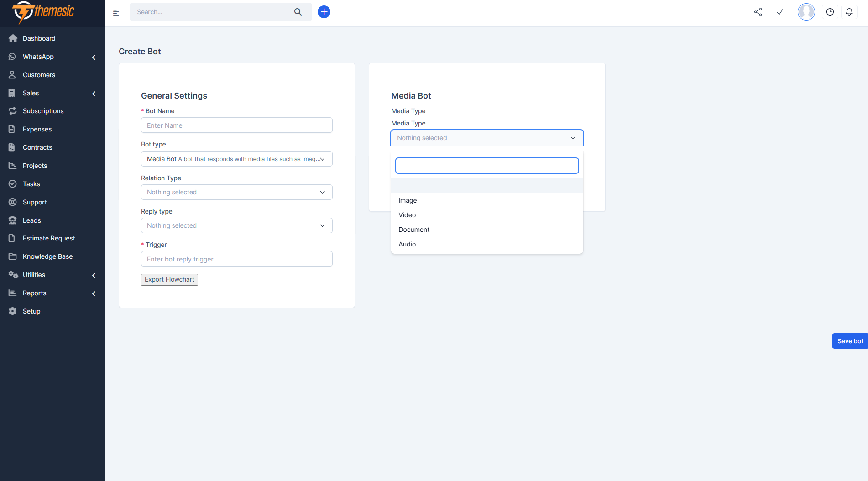868x481 pixels.
Task: Select Video from media type list
Action: (x=487, y=215)
